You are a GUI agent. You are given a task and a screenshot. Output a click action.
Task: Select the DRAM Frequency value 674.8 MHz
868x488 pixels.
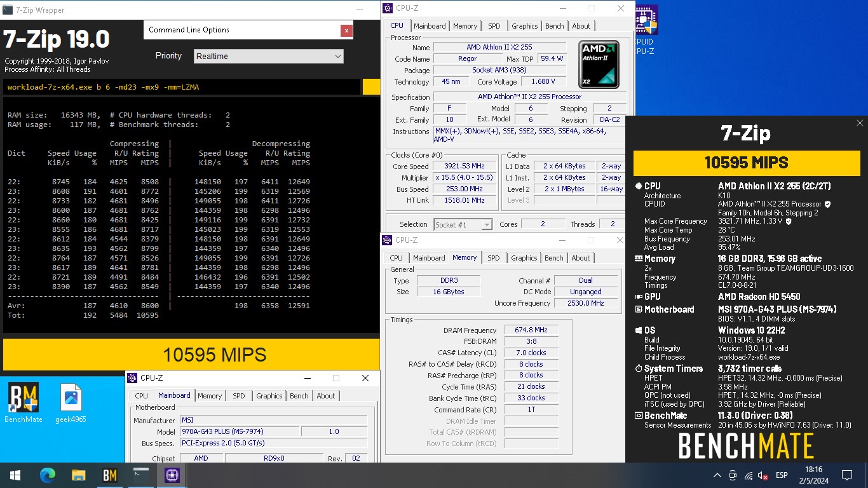(531, 330)
